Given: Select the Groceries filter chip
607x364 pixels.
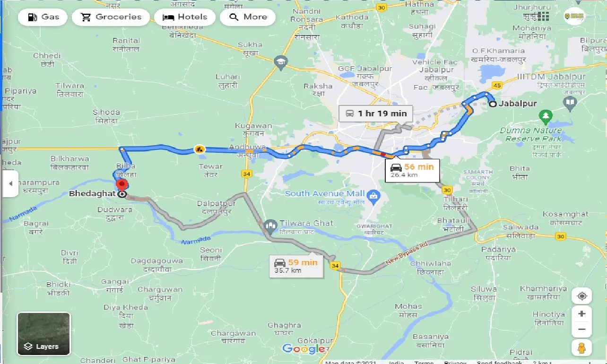Looking at the screenshot, I should [x=111, y=17].
